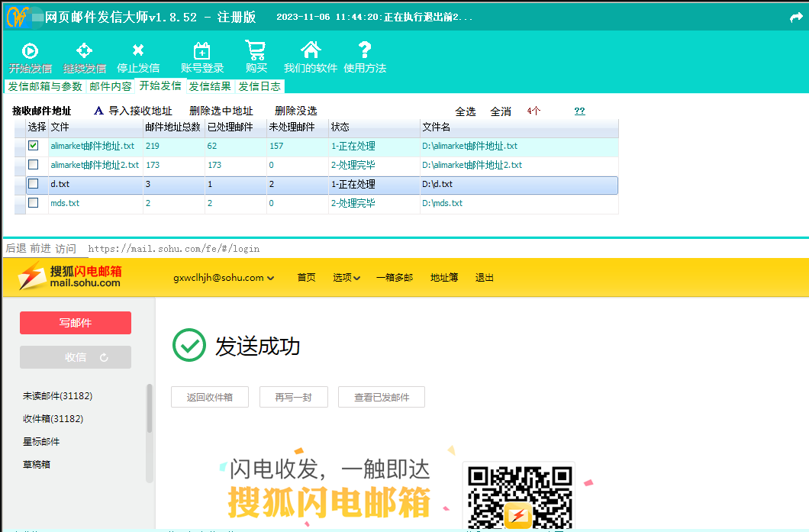Viewport: 809px width, 532px height.
Task: Click 后退 browser back
Action: point(16,248)
